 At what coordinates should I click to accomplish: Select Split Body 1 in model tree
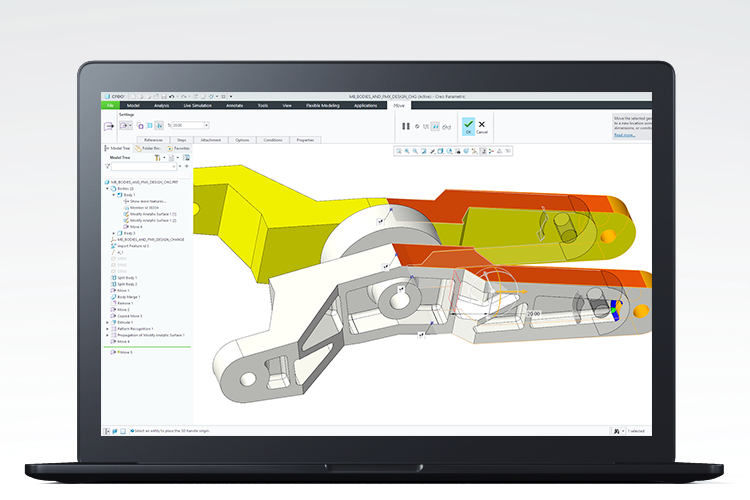(x=127, y=277)
